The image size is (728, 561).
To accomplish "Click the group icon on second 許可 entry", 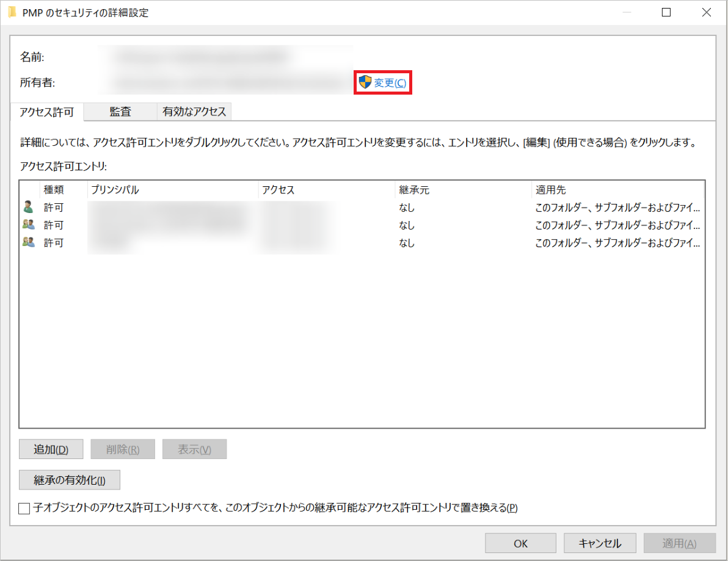I will click(x=27, y=225).
